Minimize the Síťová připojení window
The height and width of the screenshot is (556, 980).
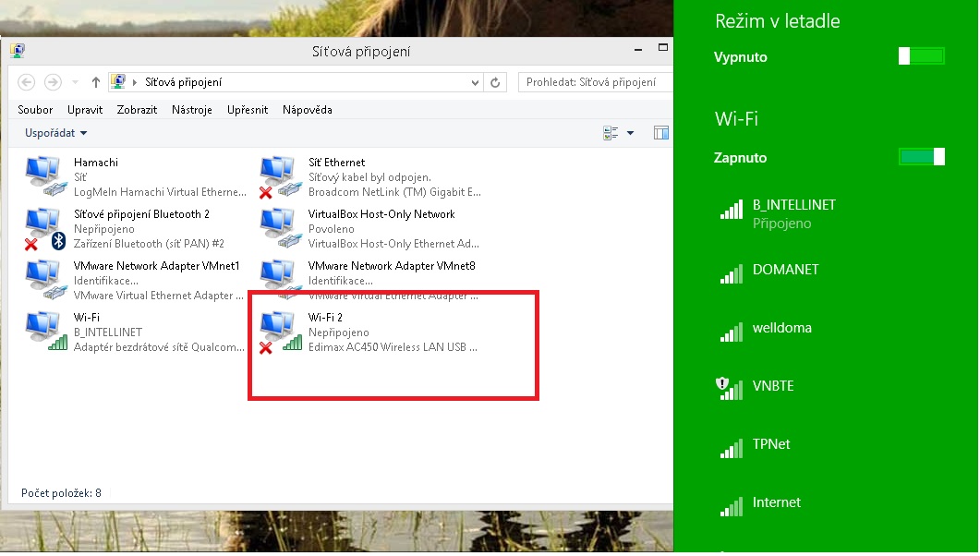638,49
